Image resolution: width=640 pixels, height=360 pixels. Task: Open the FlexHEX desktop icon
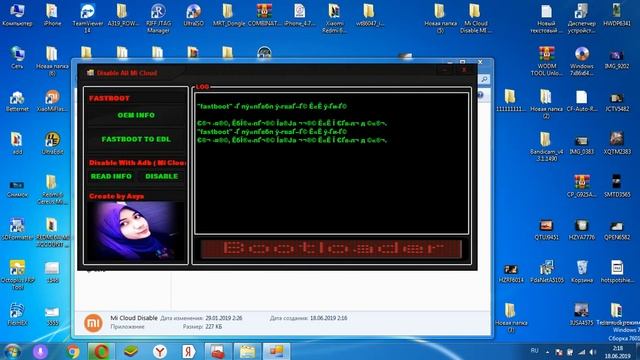pos(17,314)
